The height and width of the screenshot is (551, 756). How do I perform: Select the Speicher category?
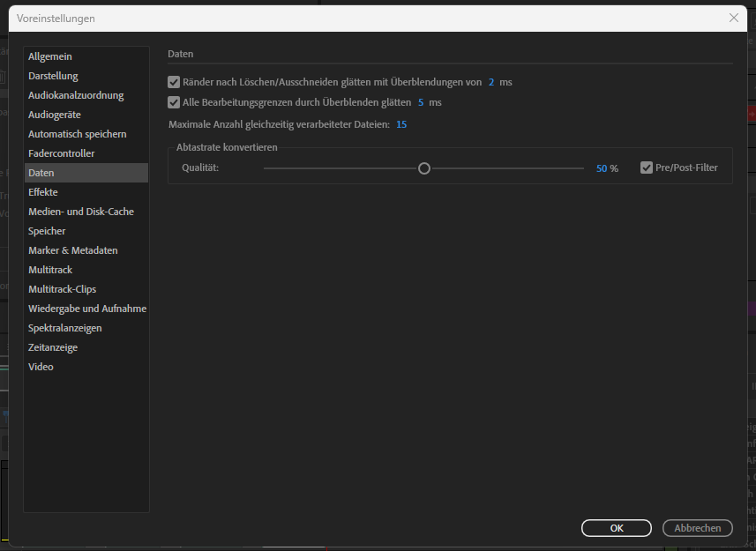46,230
